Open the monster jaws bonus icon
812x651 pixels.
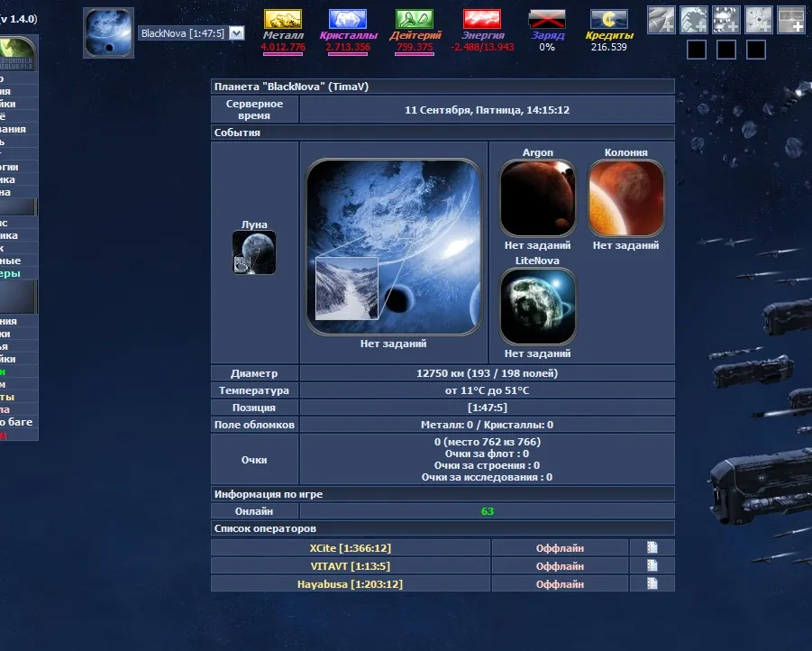point(726,20)
